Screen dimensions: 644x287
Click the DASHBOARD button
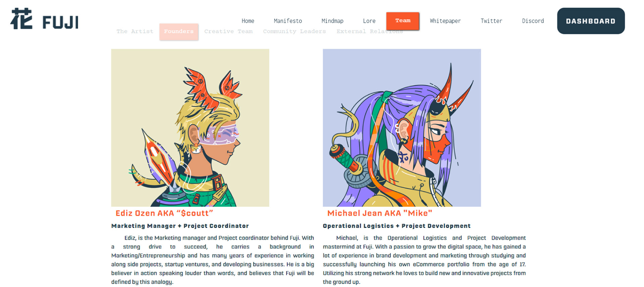591,21
